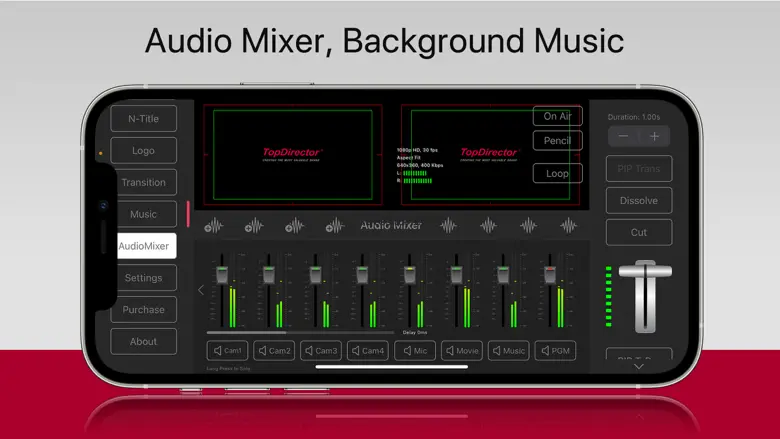This screenshot has width=780, height=439.
Task: Tap the last plain waveform icon at the header's right end
Action: click(569, 226)
